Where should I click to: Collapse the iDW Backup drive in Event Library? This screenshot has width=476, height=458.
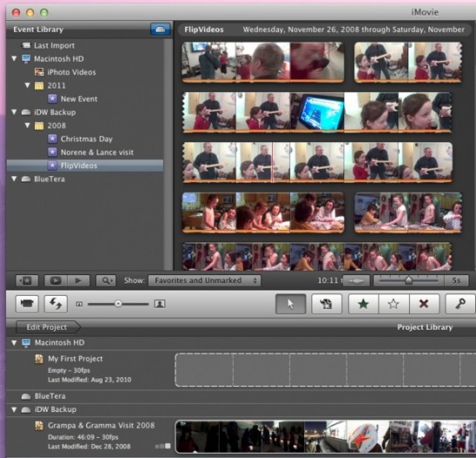14,112
